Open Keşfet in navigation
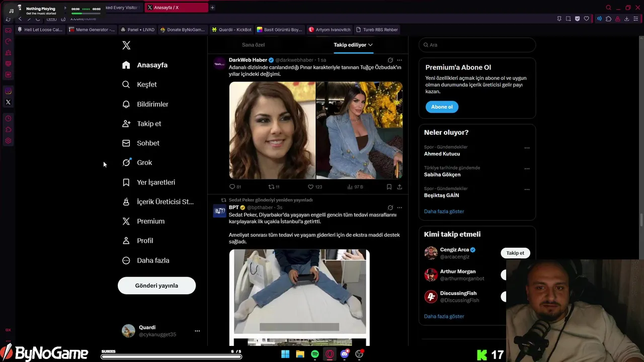Image resolution: width=644 pixels, height=362 pixels. coord(139,84)
